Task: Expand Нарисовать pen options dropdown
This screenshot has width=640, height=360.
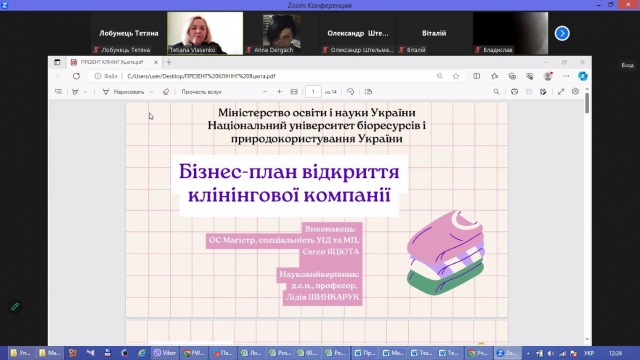Action: coord(151,92)
